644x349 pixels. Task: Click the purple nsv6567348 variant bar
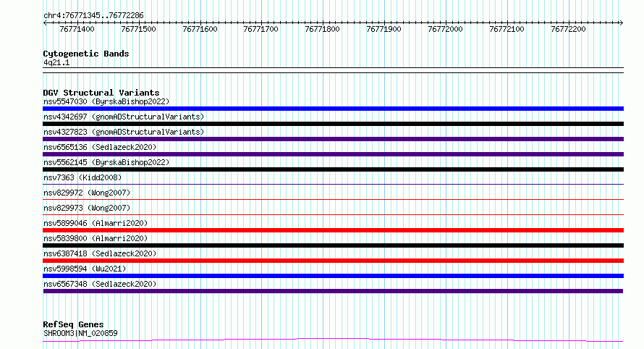(x=333, y=291)
